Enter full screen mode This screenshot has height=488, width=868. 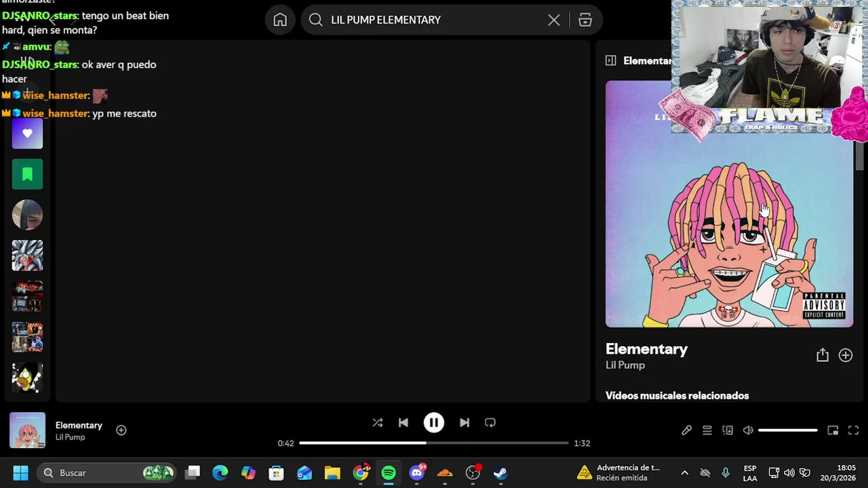(x=854, y=430)
